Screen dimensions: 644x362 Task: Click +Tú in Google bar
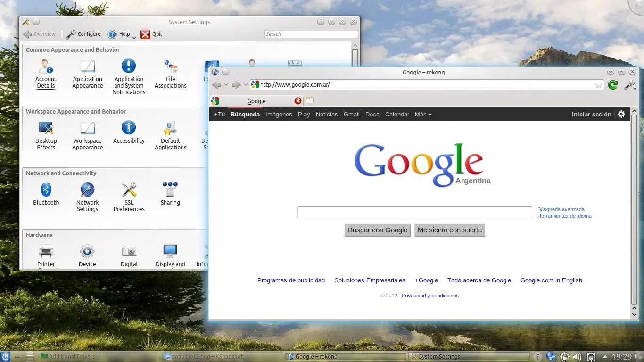(219, 114)
